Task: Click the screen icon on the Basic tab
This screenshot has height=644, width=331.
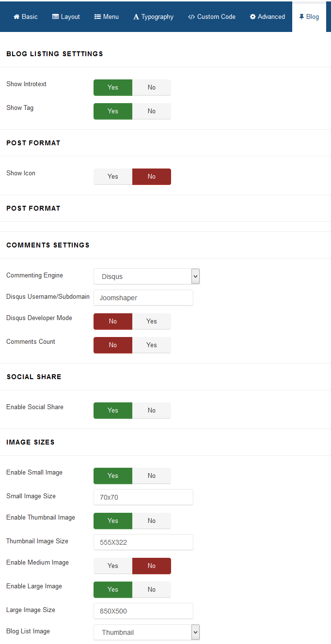Action: pyautogui.click(x=16, y=16)
